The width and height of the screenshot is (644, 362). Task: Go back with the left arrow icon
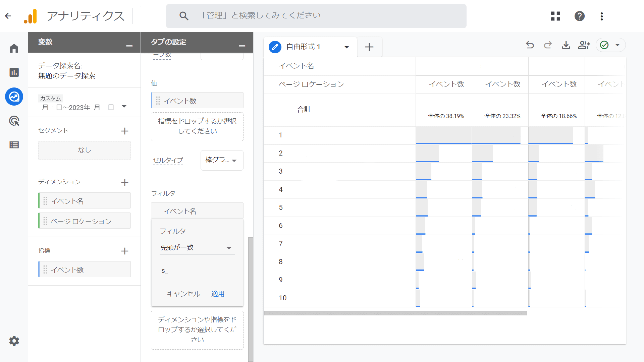tap(8, 16)
